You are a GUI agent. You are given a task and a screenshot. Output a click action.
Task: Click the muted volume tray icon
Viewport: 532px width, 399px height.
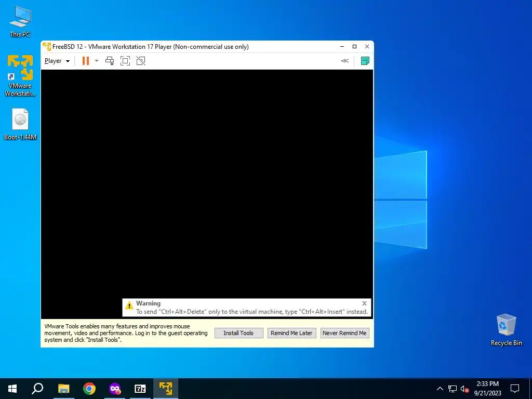pos(465,389)
